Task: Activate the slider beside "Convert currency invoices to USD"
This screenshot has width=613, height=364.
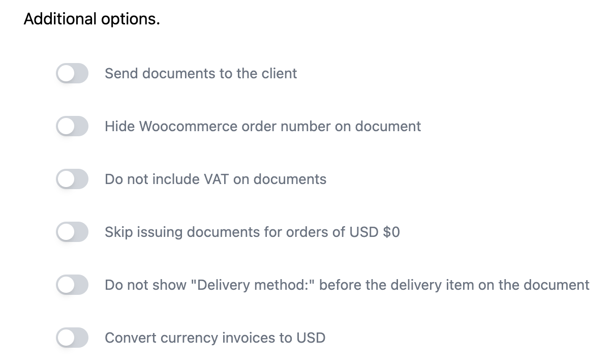Action: [72, 338]
